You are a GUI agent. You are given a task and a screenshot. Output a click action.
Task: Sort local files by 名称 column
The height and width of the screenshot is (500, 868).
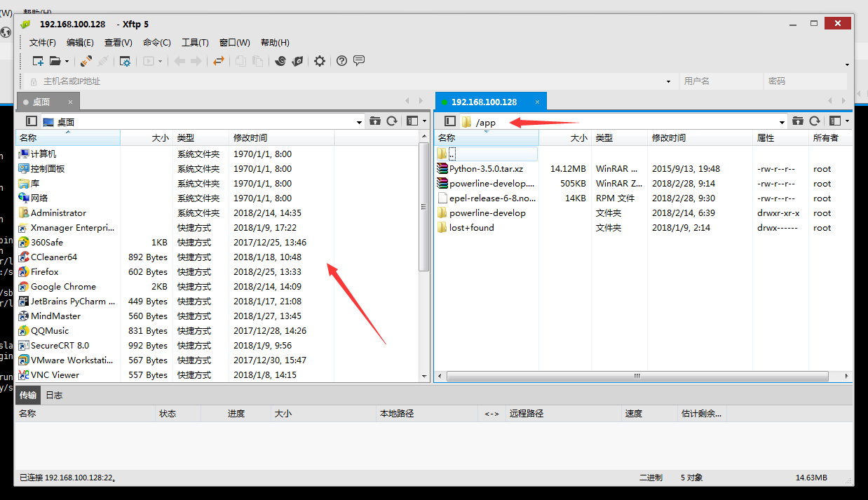[68, 138]
